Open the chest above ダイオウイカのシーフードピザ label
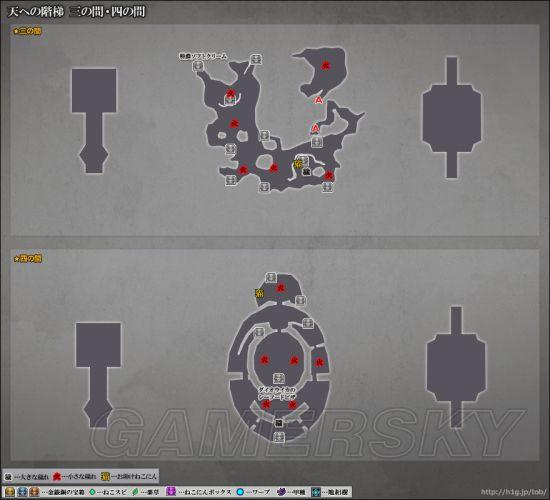Image resolution: width=550 pixels, height=500 pixels. [x=279, y=378]
